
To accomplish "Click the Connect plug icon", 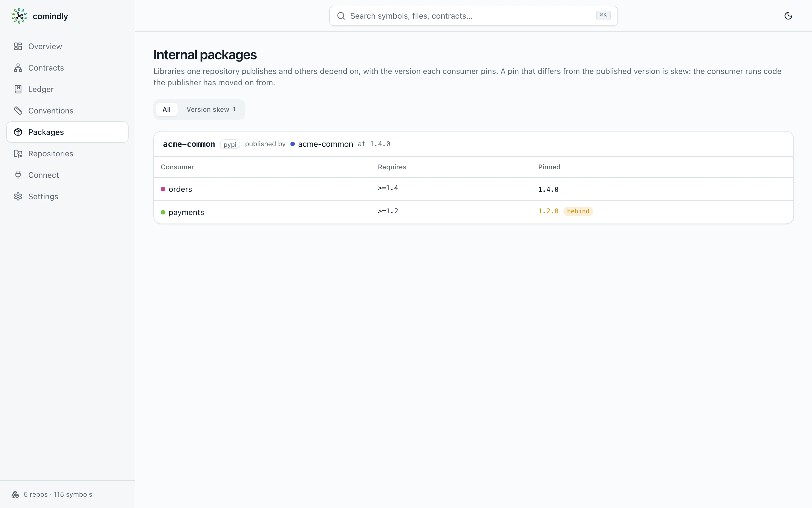I will [x=18, y=175].
